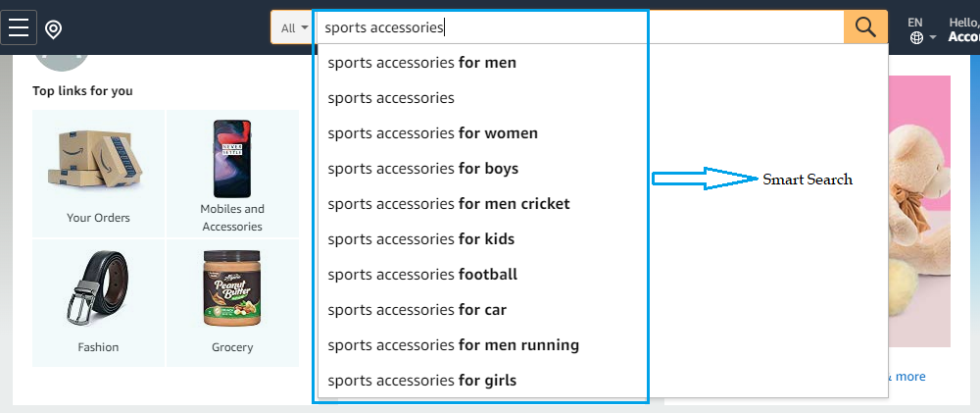Select 'sports accessories for girls' suggestion
Screen dimensions: 980x413
[421, 381]
